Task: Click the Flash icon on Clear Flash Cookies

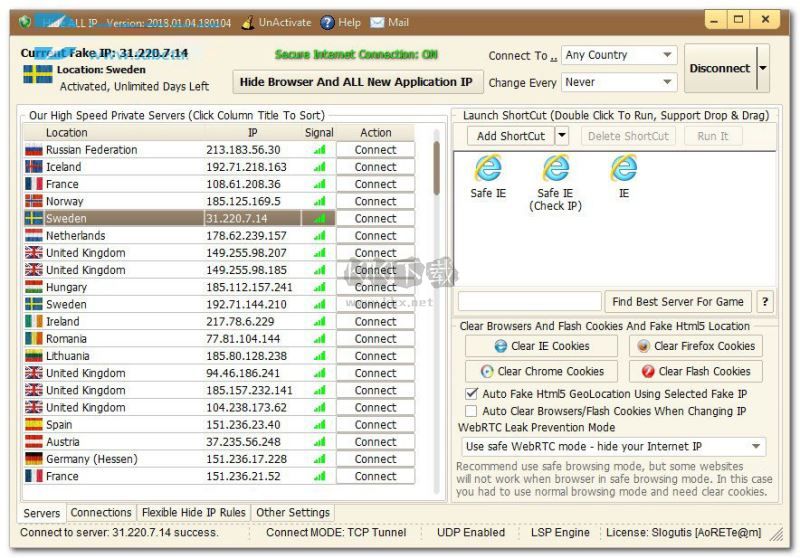Action: click(x=648, y=371)
